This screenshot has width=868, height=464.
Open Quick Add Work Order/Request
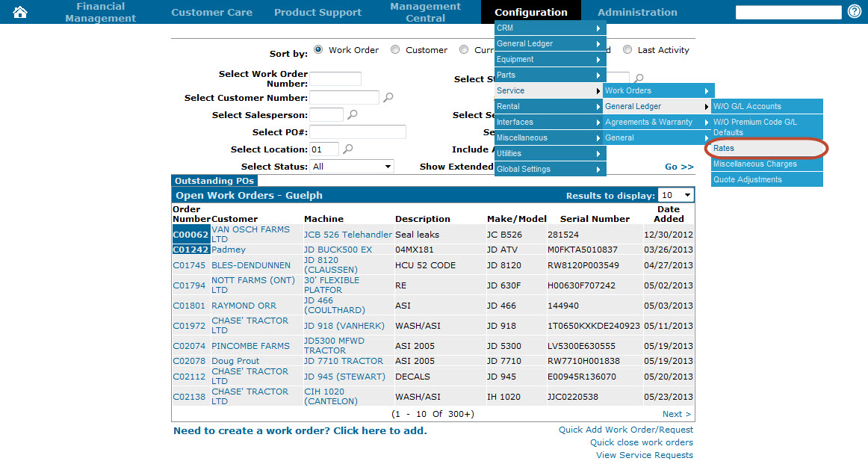click(625, 430)
